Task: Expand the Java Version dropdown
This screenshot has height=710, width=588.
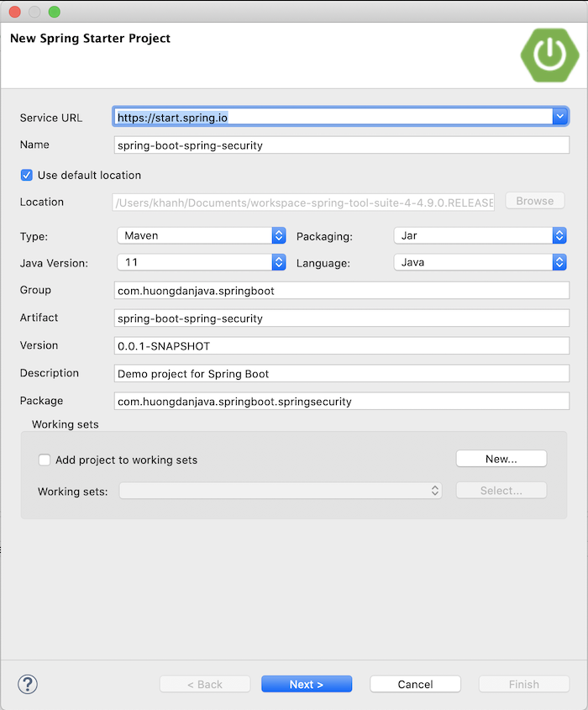Action: pyautogui.click(x=278, y=262)
